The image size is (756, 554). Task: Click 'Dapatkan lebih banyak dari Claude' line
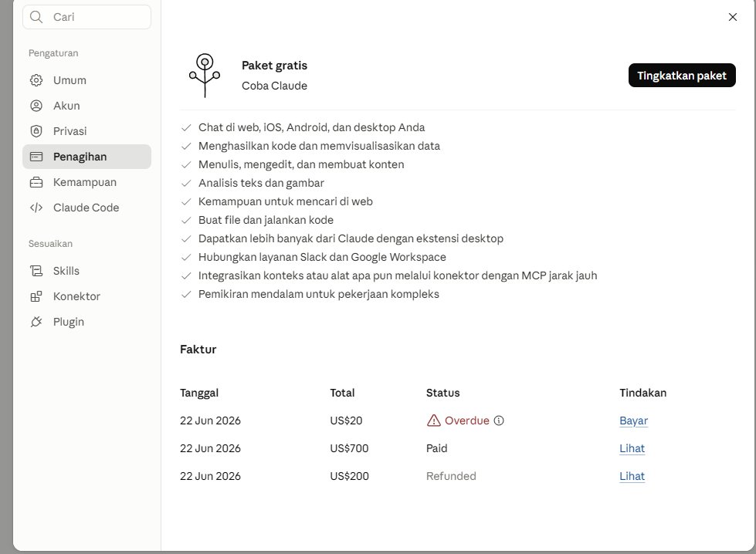(351, 238)
